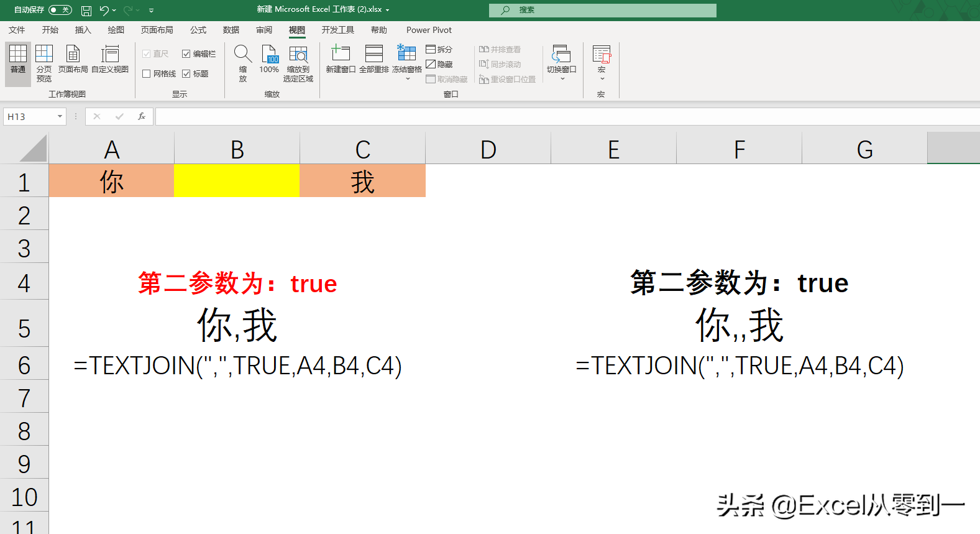
Task: Click Zoom to Selection icon
Action: point(298,54)
